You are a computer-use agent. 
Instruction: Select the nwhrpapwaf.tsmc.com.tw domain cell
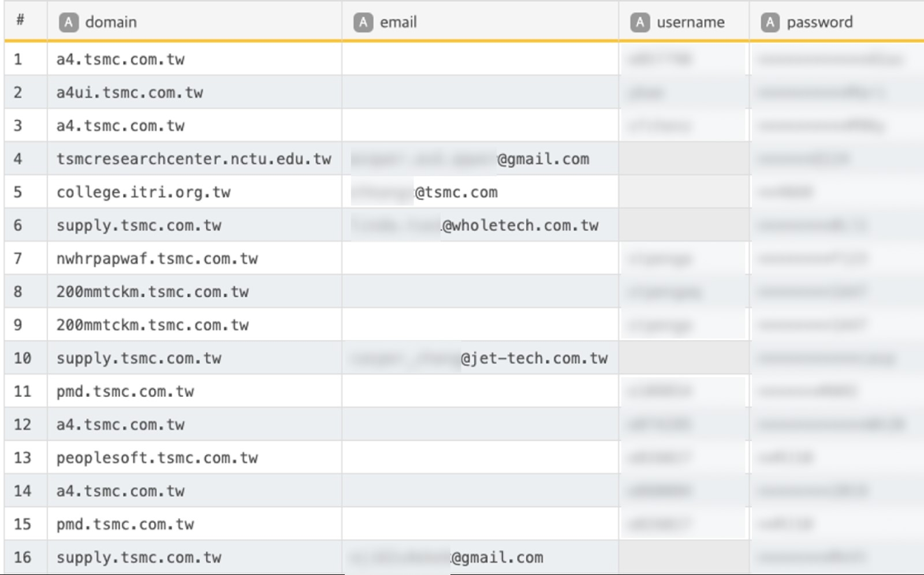(157, 259)
